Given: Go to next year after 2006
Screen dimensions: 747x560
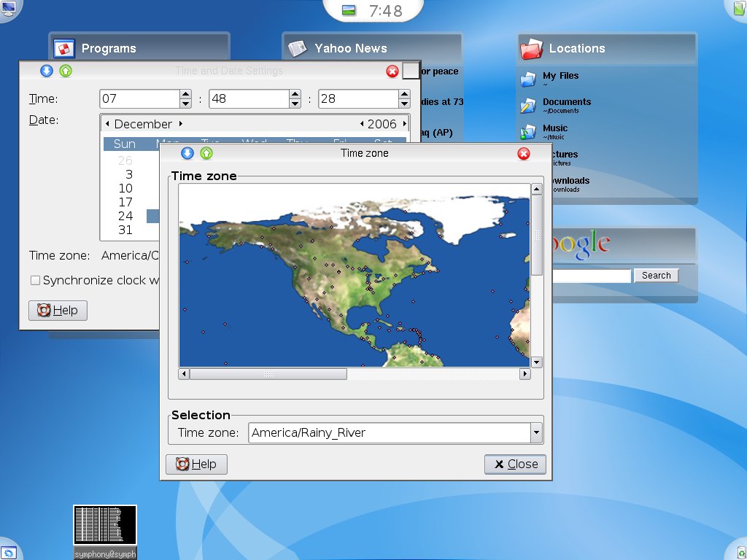Looking at the screenshot, I should [x=404, y=124].
